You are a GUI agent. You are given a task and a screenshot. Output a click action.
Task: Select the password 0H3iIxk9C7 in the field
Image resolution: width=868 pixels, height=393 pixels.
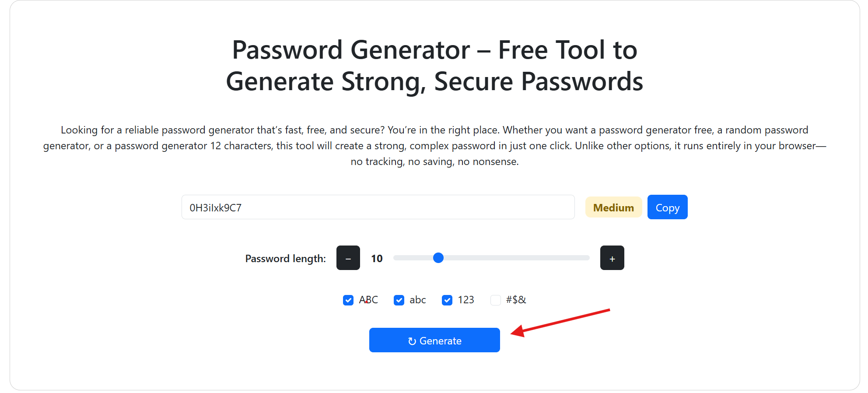(x=216, y=207)
